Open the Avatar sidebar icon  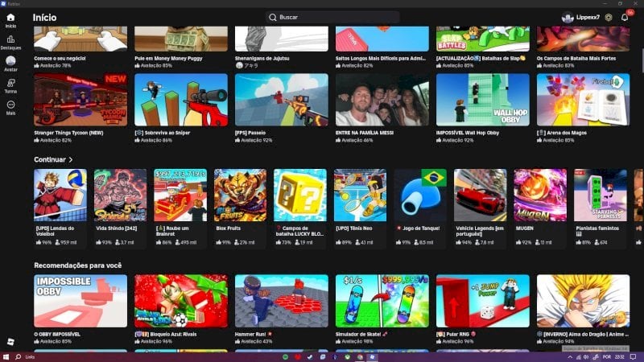click(x=10, y=62)
